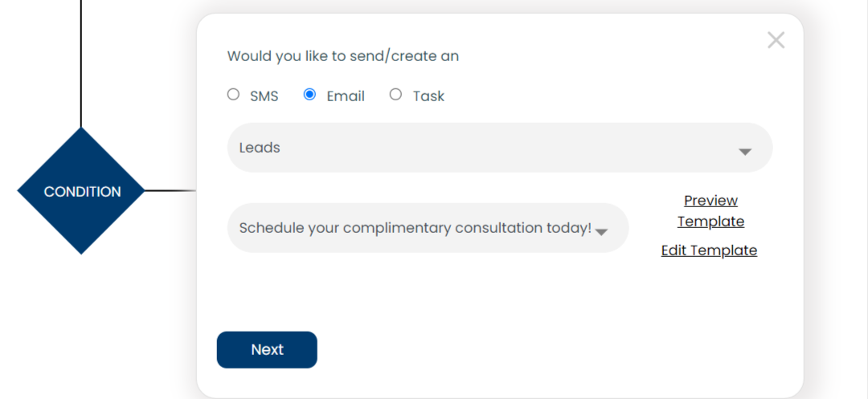The image size is (868, 399).
Task: Open the email template dropdown
Action: tap(428, 228)
